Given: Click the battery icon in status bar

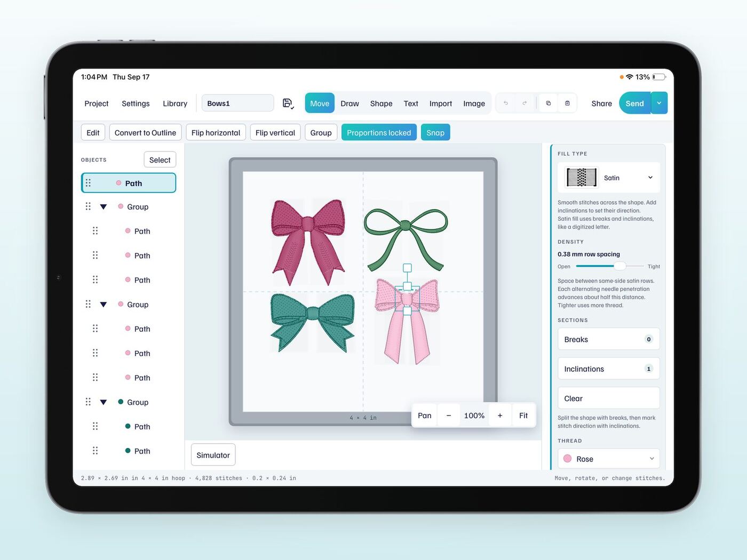Looking at the screenshot, I should point(659,77).
